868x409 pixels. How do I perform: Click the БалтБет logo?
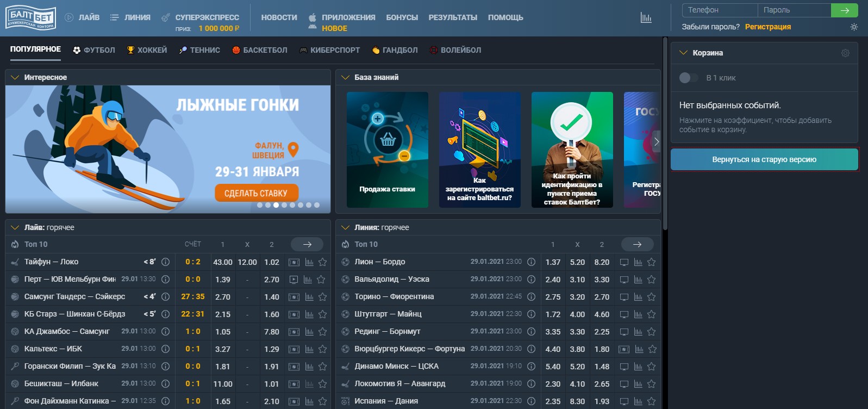point(30,18)
